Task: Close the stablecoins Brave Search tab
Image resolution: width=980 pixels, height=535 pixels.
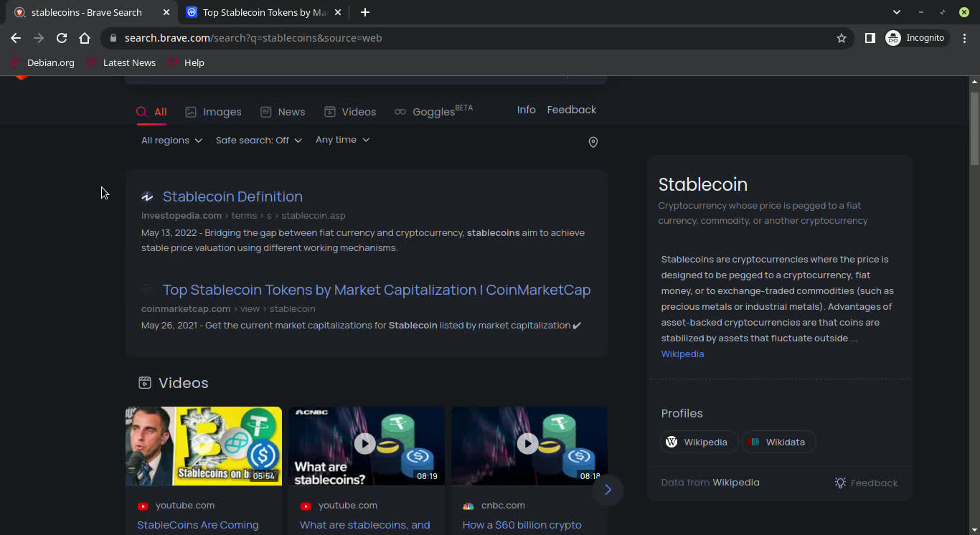Action: pos(166,12)
